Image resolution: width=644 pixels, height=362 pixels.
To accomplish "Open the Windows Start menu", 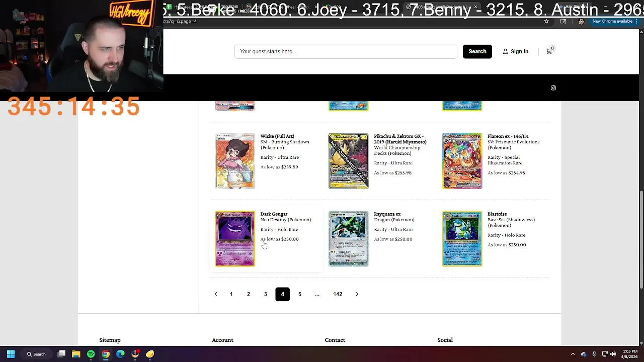I will coord(11,354).
